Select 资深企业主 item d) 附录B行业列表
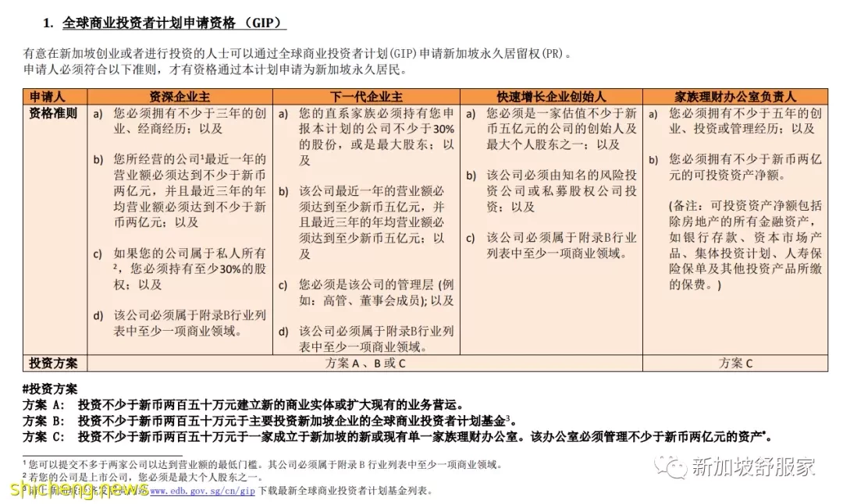The width and height of the screenshot is (843, 504). click(180, 323)
